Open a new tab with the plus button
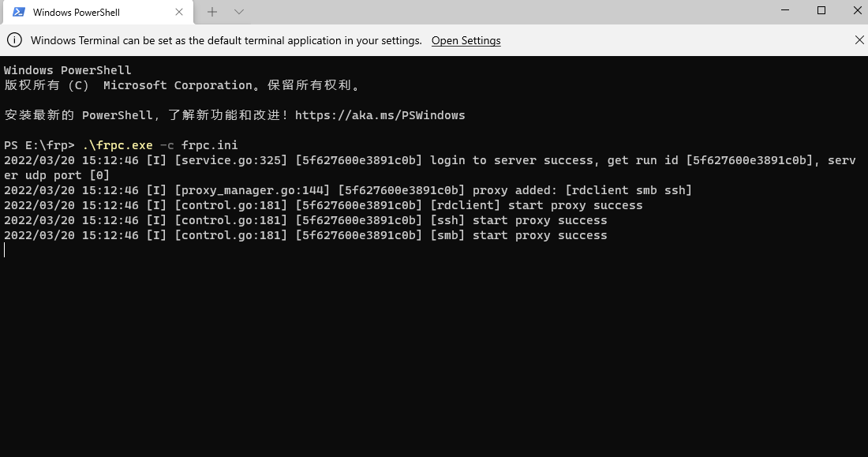 [212, 12]
